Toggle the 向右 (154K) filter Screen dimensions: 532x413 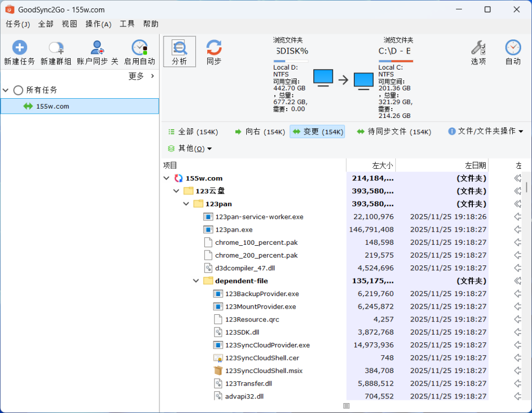point(259,132)
